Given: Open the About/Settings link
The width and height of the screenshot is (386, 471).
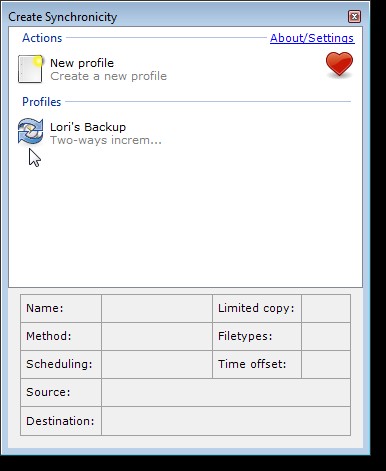Looking at the screenshot, I should [312, 38].
